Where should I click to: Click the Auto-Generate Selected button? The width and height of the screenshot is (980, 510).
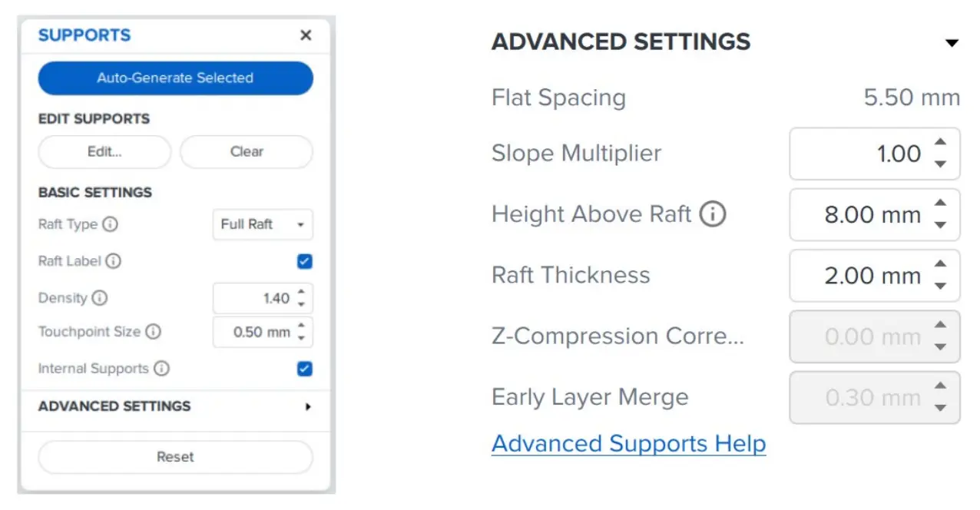[175, 78]
